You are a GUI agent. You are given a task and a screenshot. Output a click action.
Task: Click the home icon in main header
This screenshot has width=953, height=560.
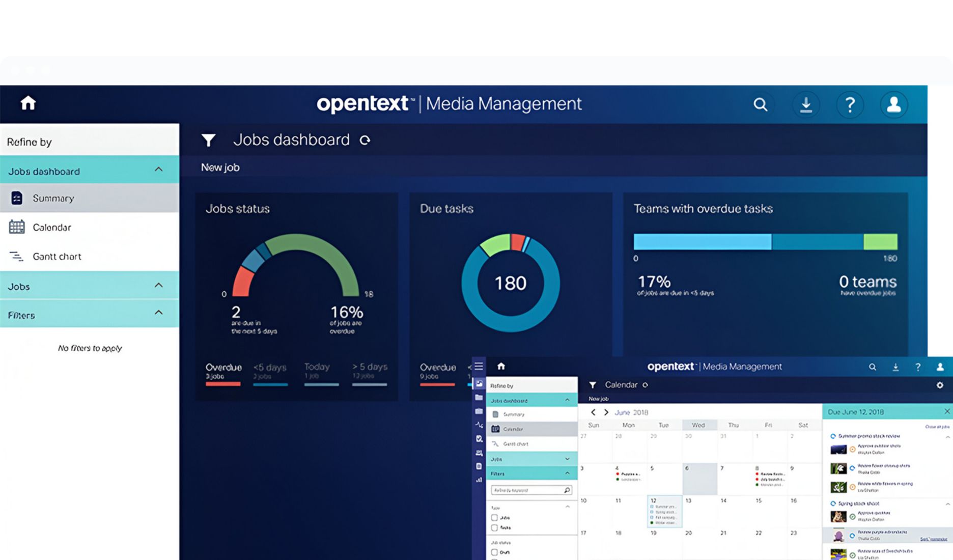28,103
